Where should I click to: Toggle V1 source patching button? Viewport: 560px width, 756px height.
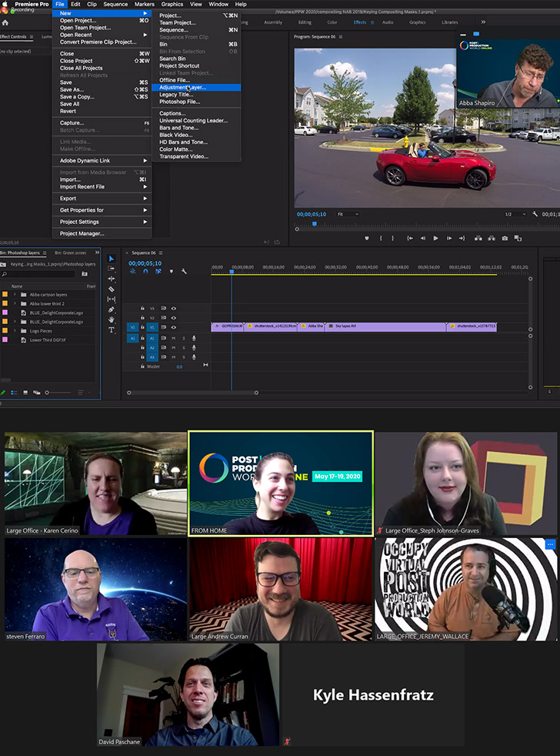coord(133,327)
